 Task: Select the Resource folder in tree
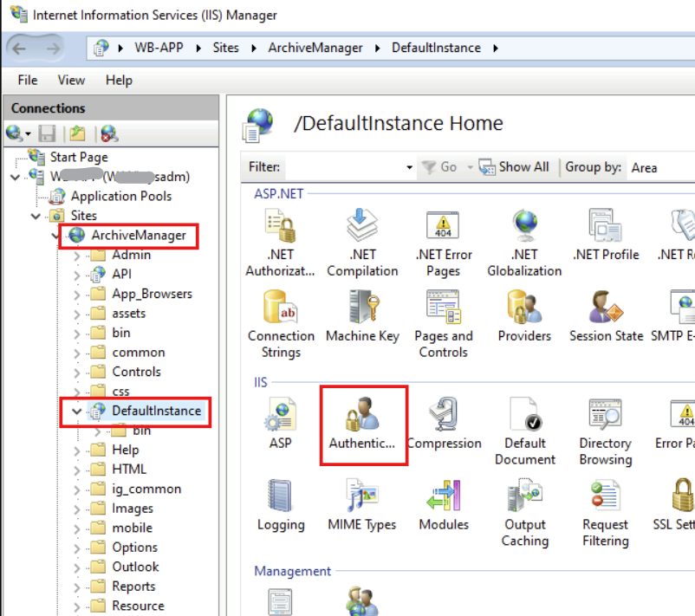(138, 606)
